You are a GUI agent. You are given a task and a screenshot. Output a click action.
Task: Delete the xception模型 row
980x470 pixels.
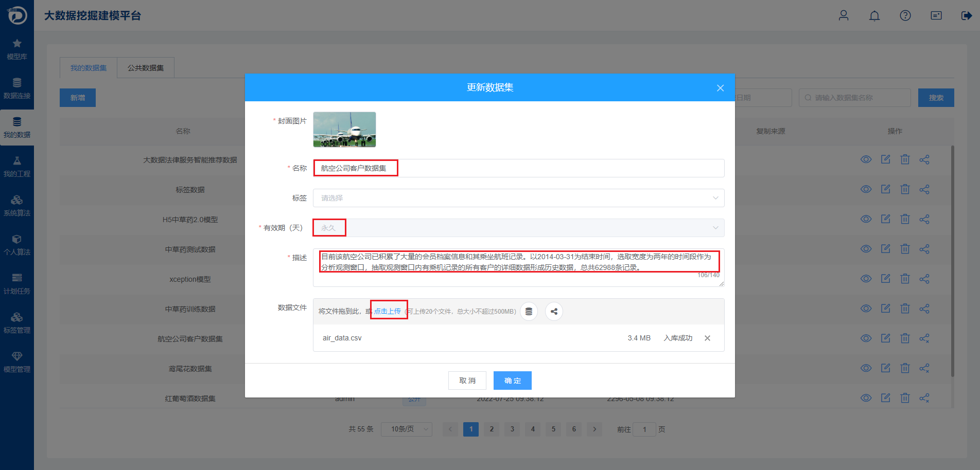(905, 279)
